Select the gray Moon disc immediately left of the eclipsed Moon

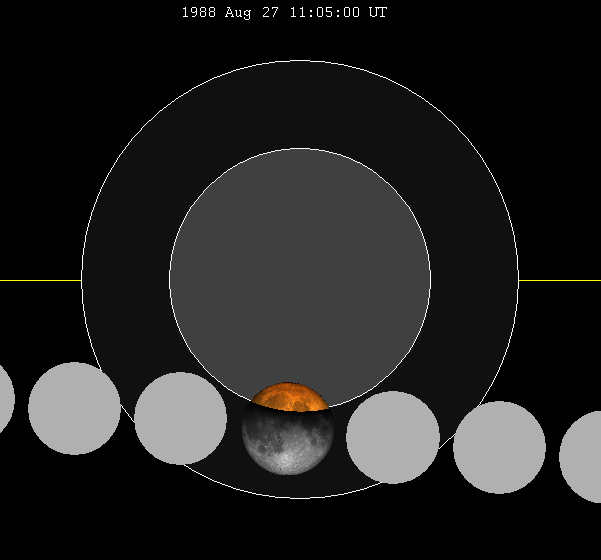point(181,418)
